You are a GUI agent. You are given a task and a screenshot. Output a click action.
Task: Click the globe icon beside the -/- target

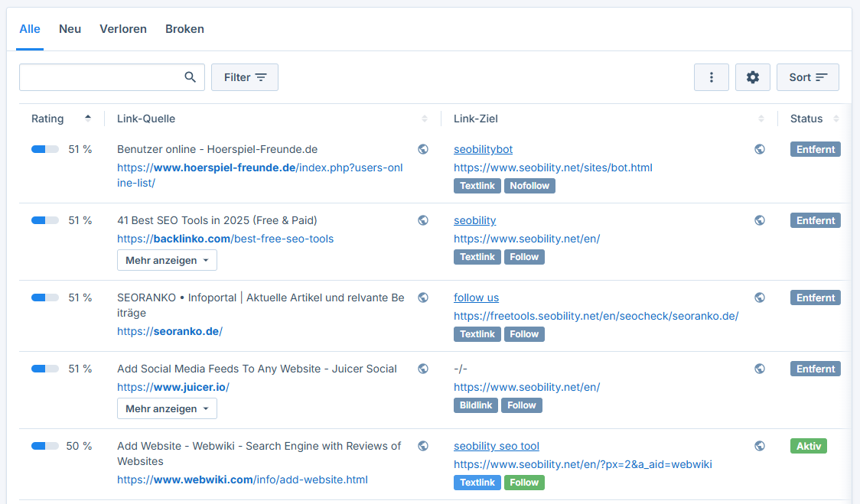(x=760, y=369)
